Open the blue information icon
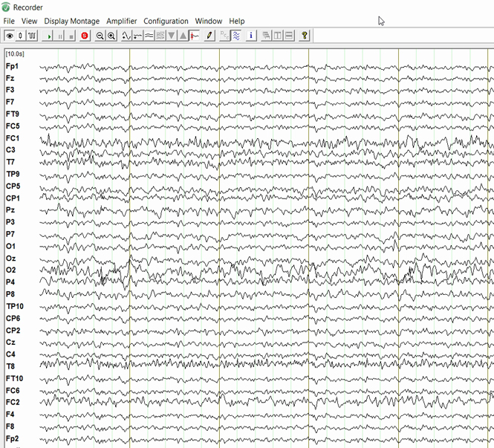This screenshot has width=494, height=448. (x=251, y=36)
